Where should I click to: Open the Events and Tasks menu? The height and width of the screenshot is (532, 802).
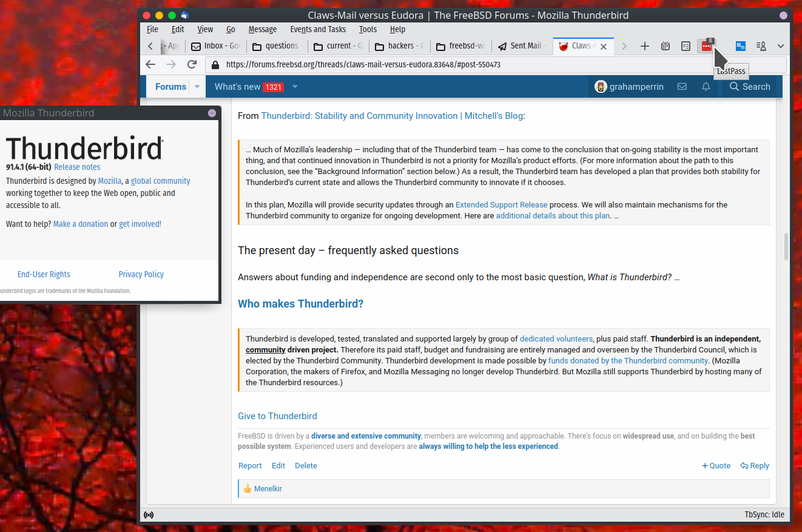point(318,29)
